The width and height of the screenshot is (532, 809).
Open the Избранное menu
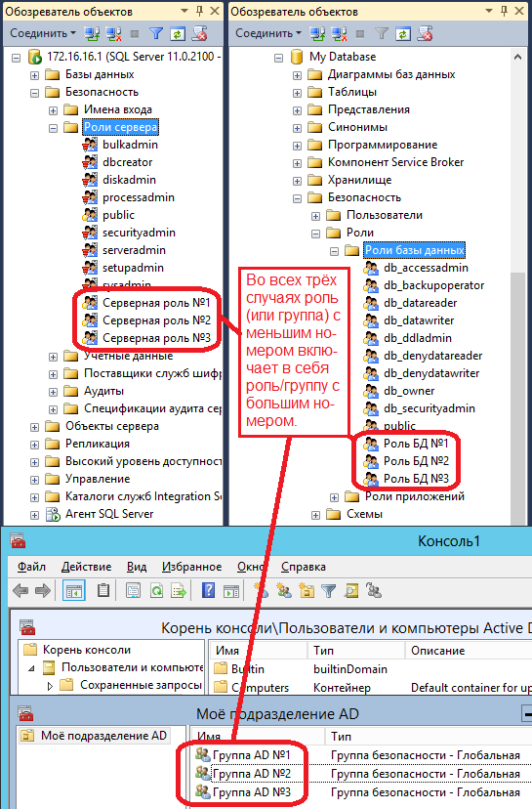[x=191, y=567]
